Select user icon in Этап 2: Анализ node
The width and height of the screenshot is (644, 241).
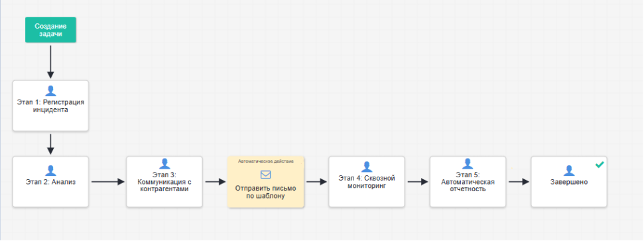pos(50,171)
